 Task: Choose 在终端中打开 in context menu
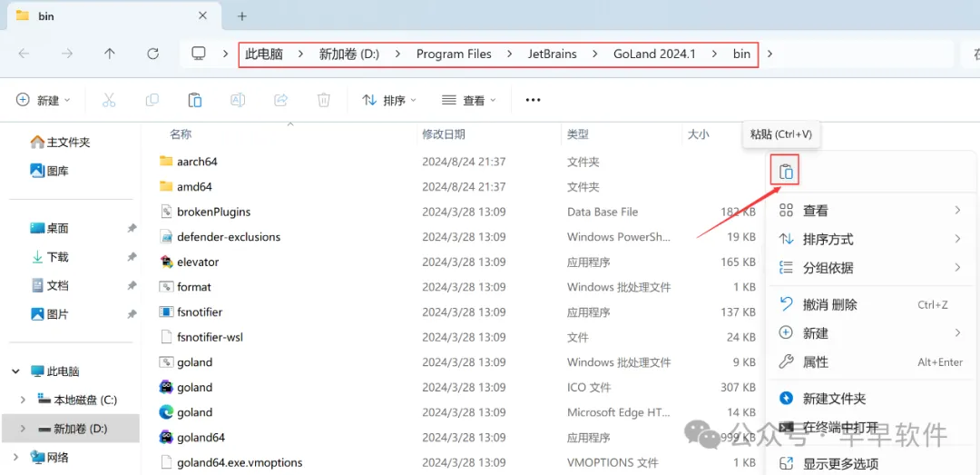pos(871,428)
